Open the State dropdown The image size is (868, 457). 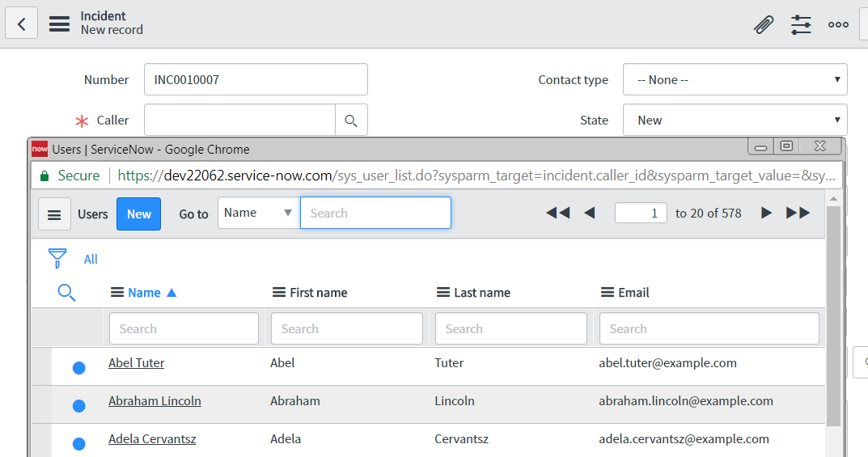(x=735, y=120)
